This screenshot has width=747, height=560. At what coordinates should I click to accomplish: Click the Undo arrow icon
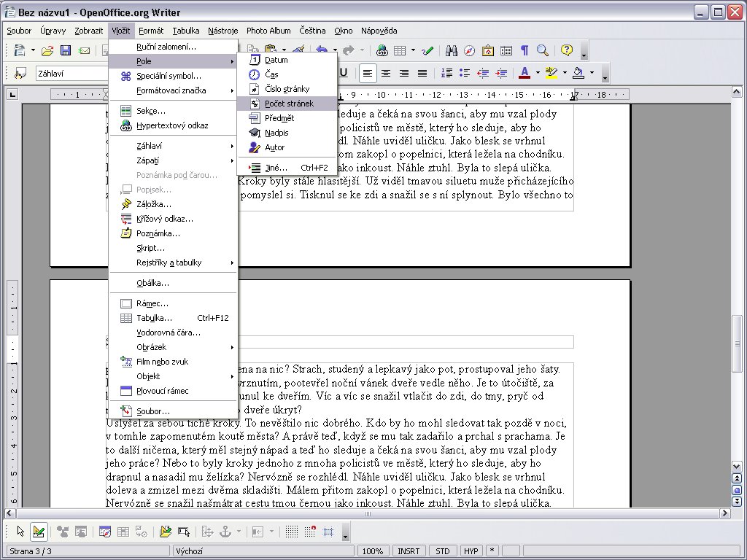322,50
